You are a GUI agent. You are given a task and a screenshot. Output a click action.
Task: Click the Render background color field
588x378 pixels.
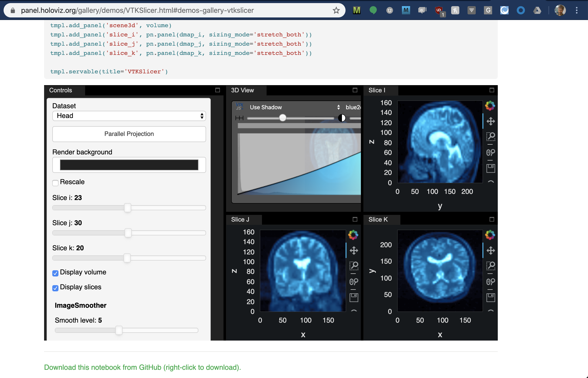coord(129,165)
